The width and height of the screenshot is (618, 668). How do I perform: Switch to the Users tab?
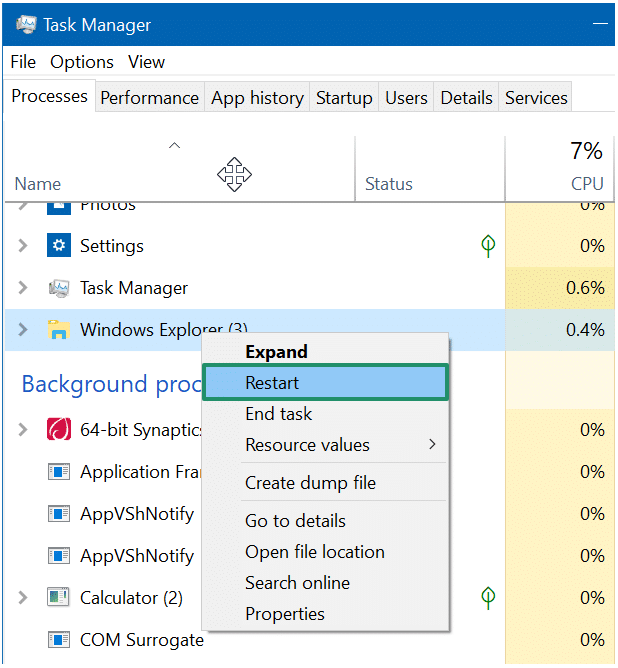tap(406, 98)
